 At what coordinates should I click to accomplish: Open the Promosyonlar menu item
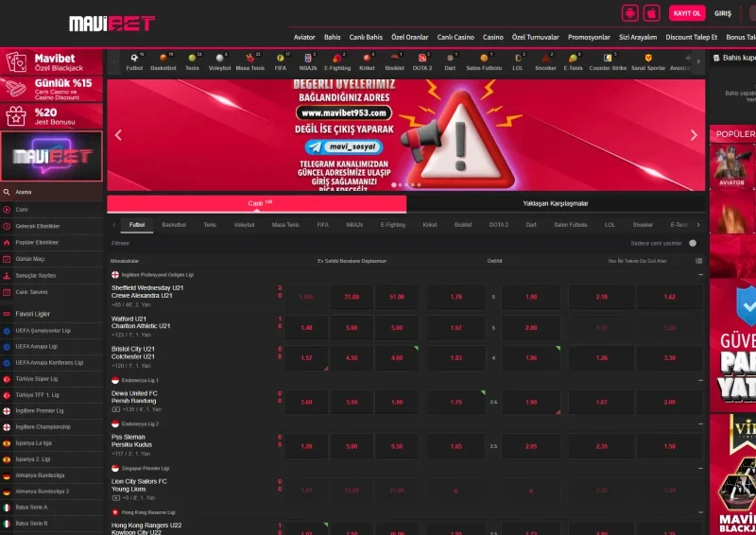589,37
